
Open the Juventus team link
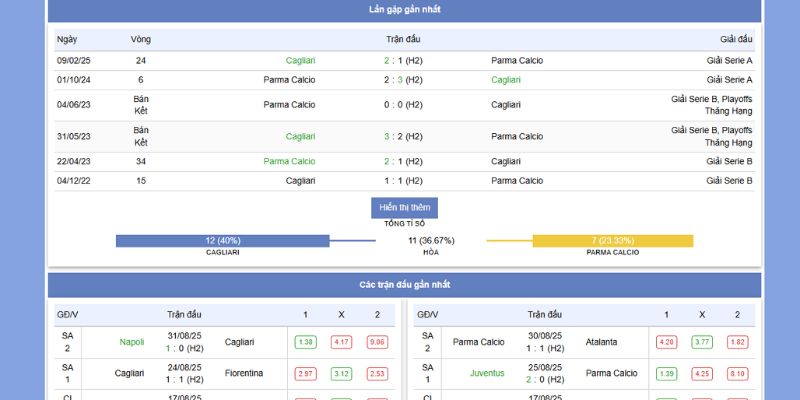(x=487, y=373)
